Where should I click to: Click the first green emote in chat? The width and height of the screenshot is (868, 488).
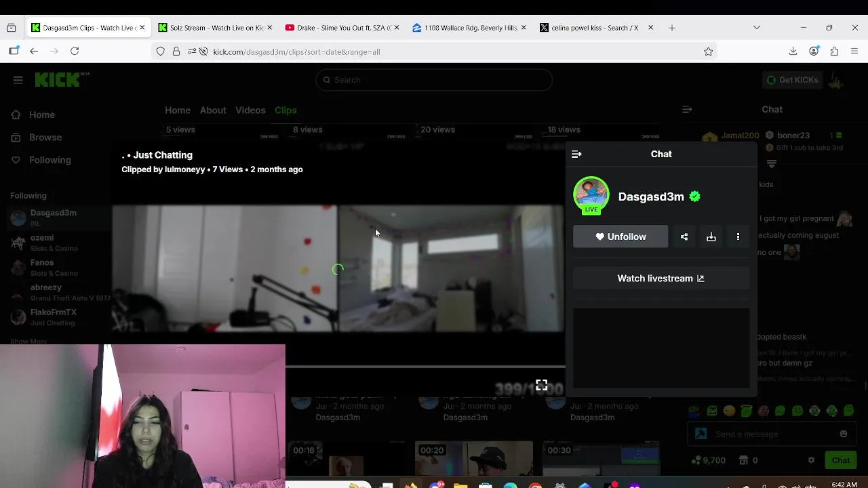694,411
